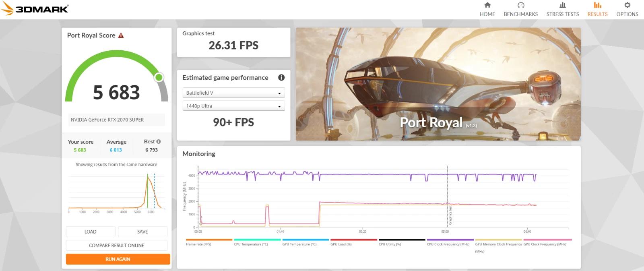Select the RESULTS tab label
The width and height of the screenshot is (644, 271).
[x=598, y=14]
